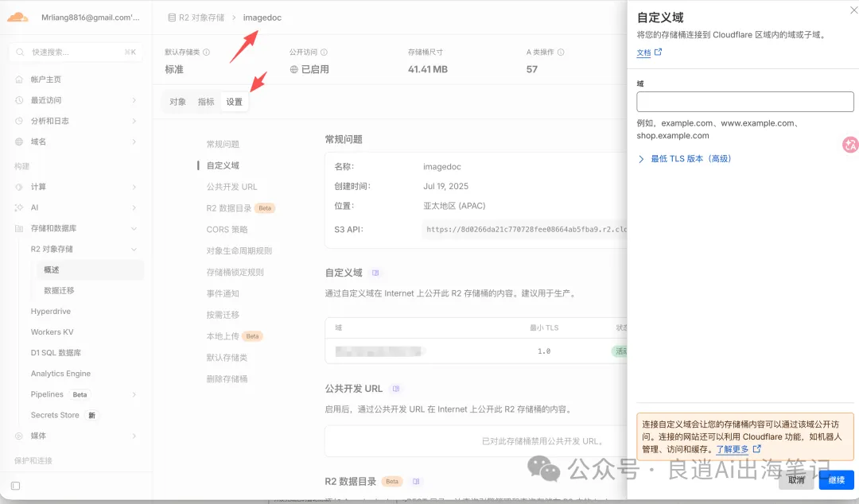Click the sparkle icon beside AI
This screenshot has width=859, height=504.
19,207
